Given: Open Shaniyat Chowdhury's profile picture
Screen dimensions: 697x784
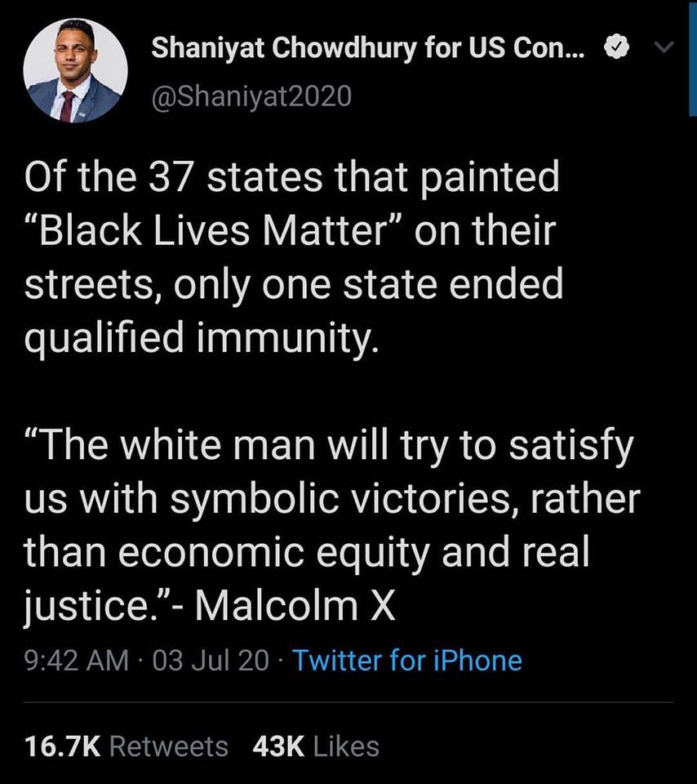Looking at the screenshot, I should coord(75,70).
